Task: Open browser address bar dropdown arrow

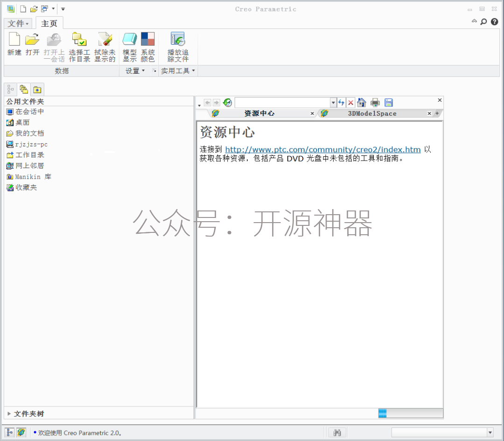Action: tap(333, 103)
